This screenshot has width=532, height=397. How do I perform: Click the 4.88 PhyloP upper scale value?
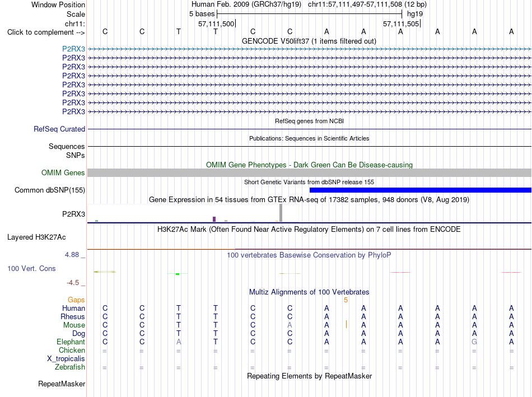pyautogui.click(x=72, y=254)
